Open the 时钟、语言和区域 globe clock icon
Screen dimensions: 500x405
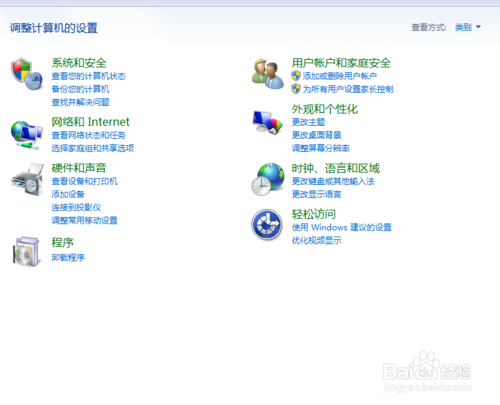pos(268,179)
